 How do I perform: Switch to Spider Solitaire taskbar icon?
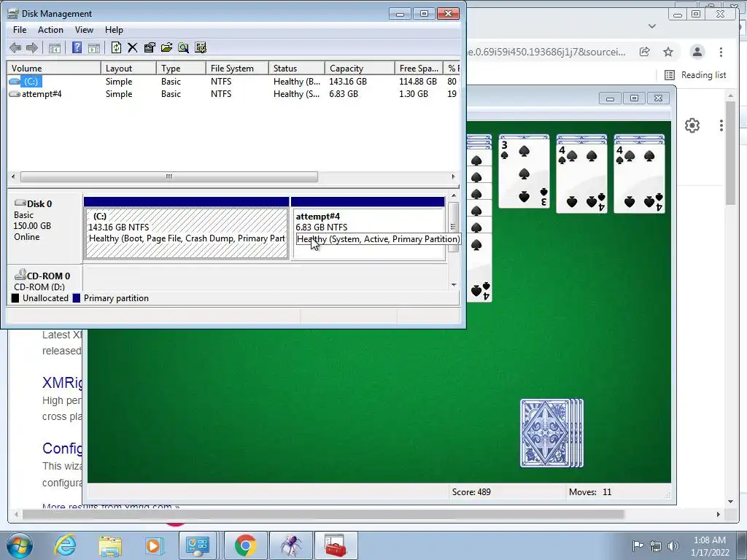[x=291, y=545]
